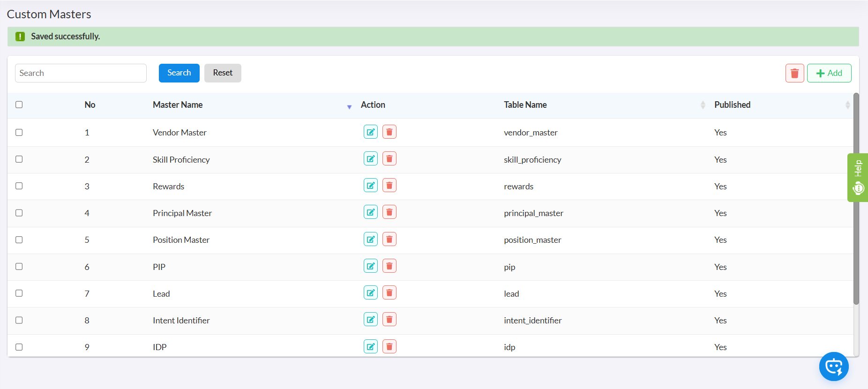This screenshot has width=868, height=389.
Task: Toggle the select-all checkbox in header
Action: click(19, 105)
